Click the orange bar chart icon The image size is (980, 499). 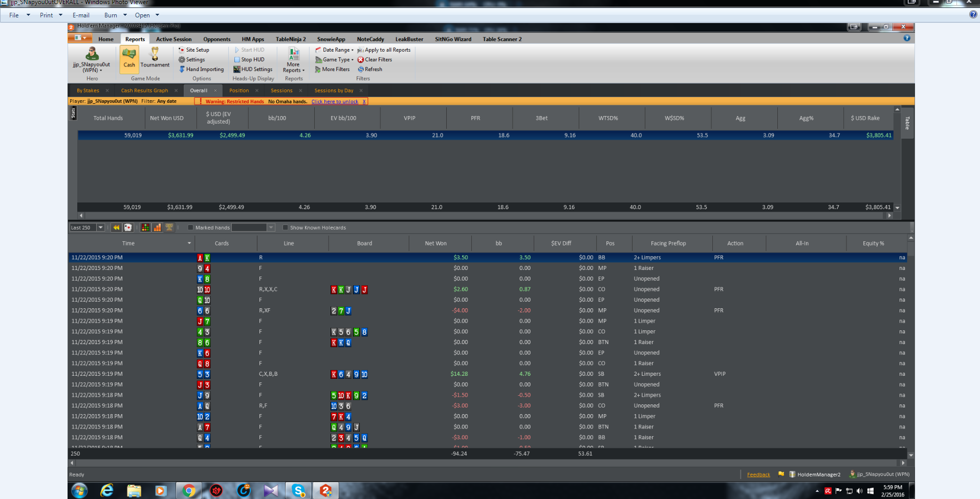[157, 228]
